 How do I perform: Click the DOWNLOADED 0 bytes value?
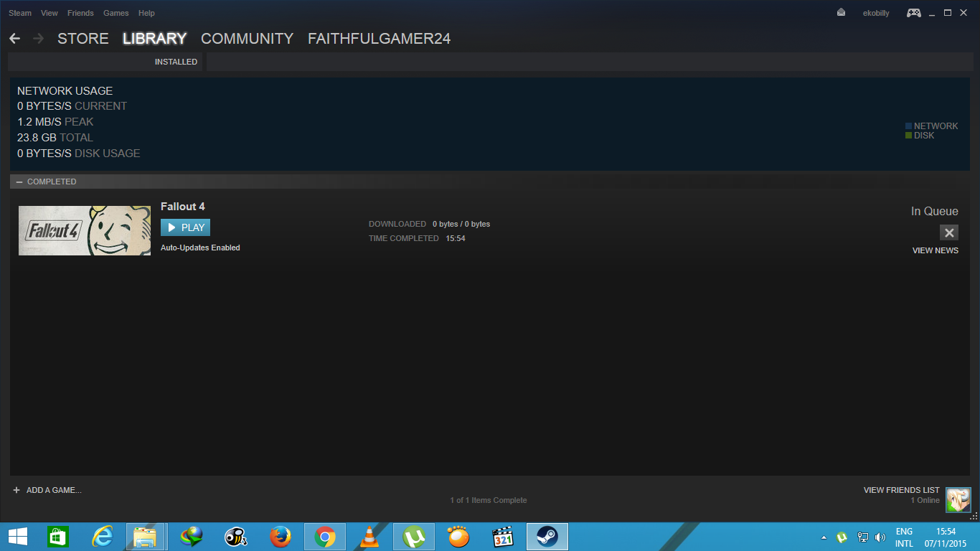pyautogui.click(x=461, y=224)
